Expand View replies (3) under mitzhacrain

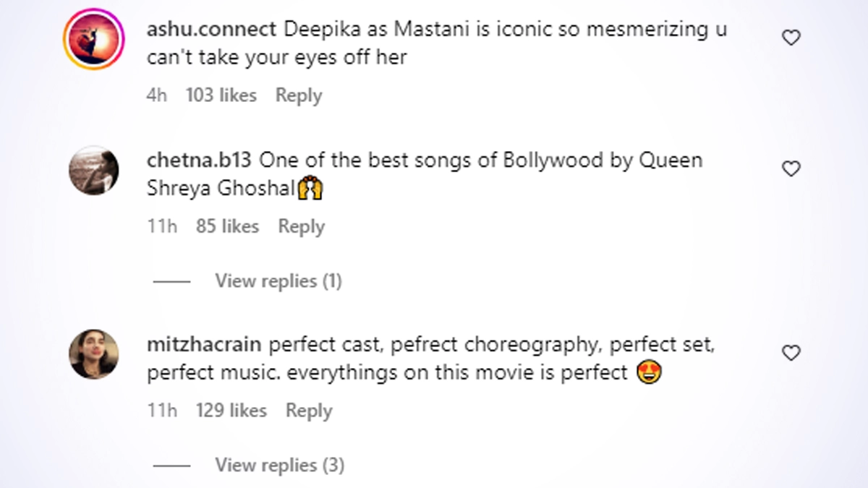pos(279,465)
